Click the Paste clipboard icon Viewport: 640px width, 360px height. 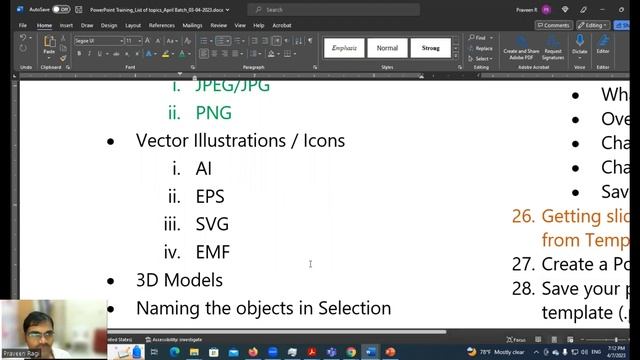tap(49, 42)
